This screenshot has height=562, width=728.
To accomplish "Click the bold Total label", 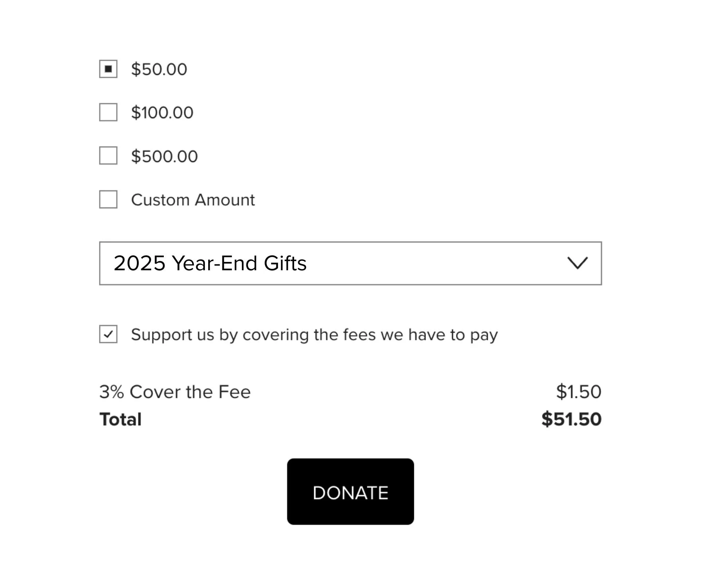I will [x=120, y=419].
